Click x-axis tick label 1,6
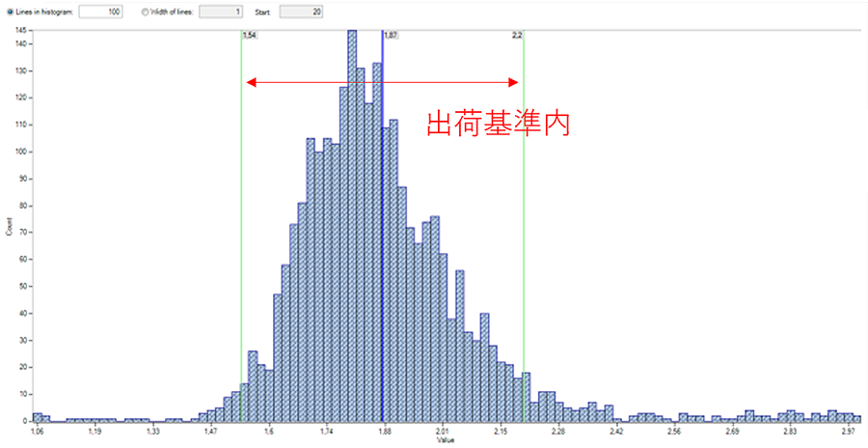 (x=269, y=431)
